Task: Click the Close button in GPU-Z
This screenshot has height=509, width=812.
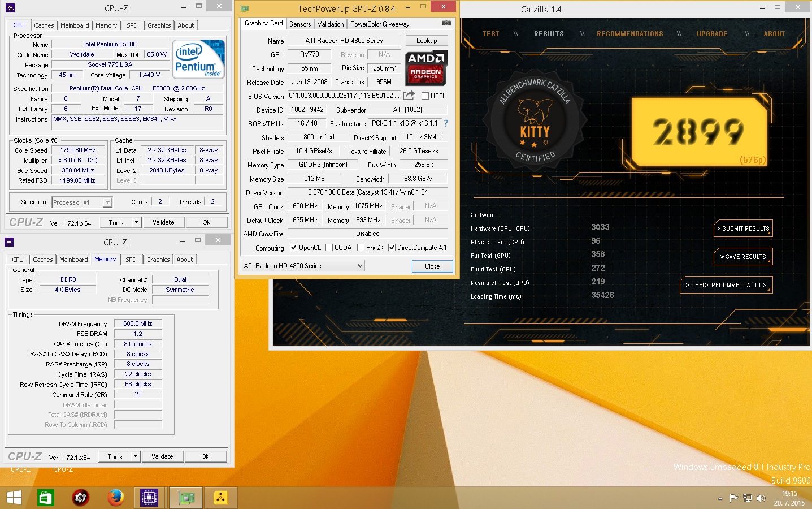Action: [432, 266]
